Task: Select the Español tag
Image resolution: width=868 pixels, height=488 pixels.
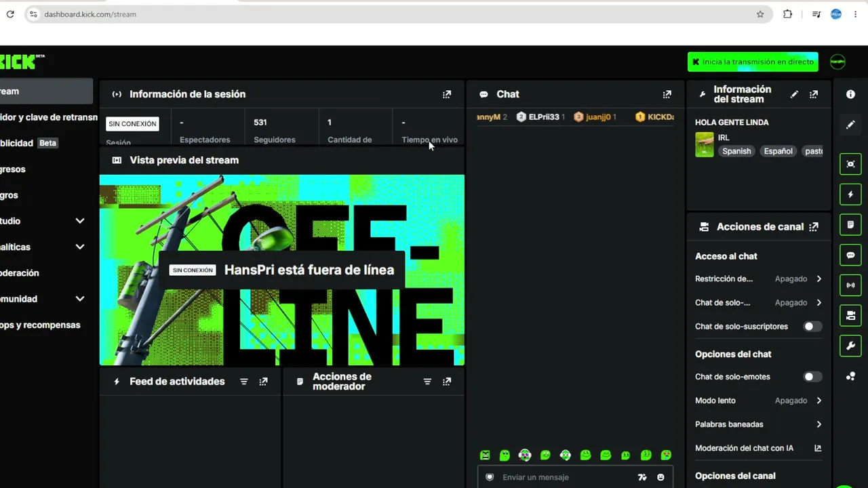Action: point(778,151)
